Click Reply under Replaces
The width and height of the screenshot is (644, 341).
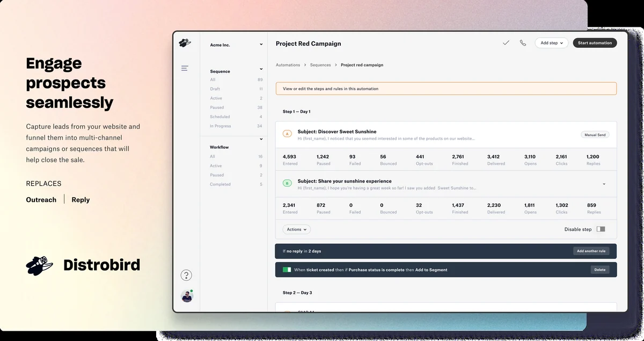[x=81, y=200]
